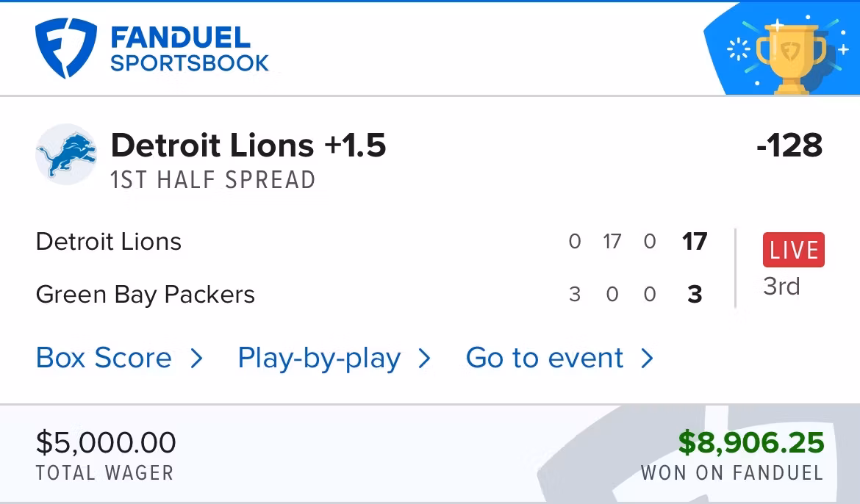Select the Green Bay Packers row name
Screen dimensions: 860x504
[145, 295]
